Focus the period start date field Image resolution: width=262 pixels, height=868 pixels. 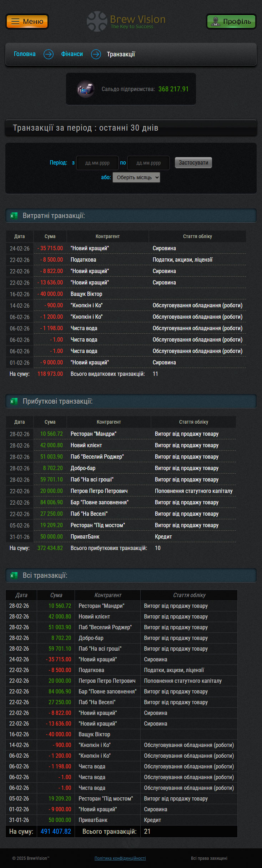97,163
